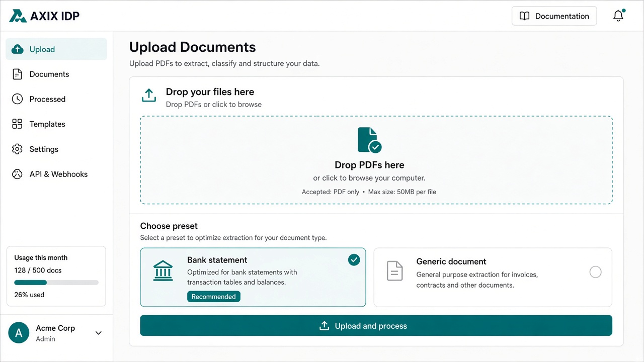The height and width of the screenshot is (362, 644).
Task: Click the Bank statement preset description
Action: coord(242,277)
